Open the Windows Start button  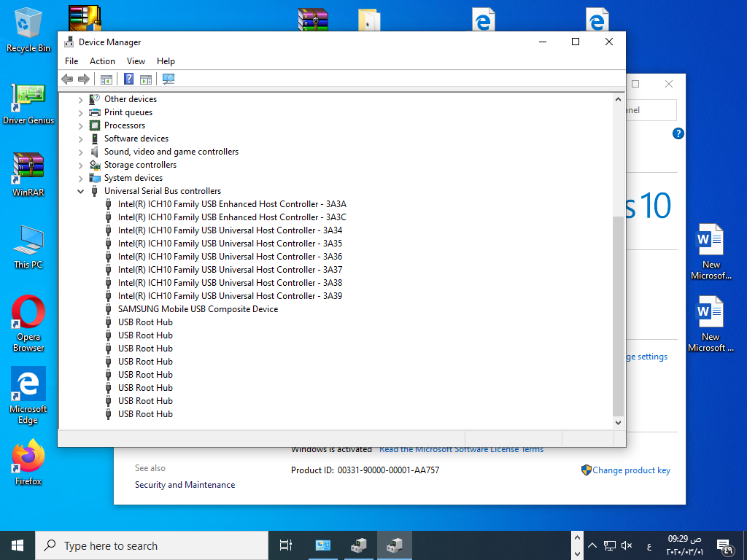pos(18,545)
